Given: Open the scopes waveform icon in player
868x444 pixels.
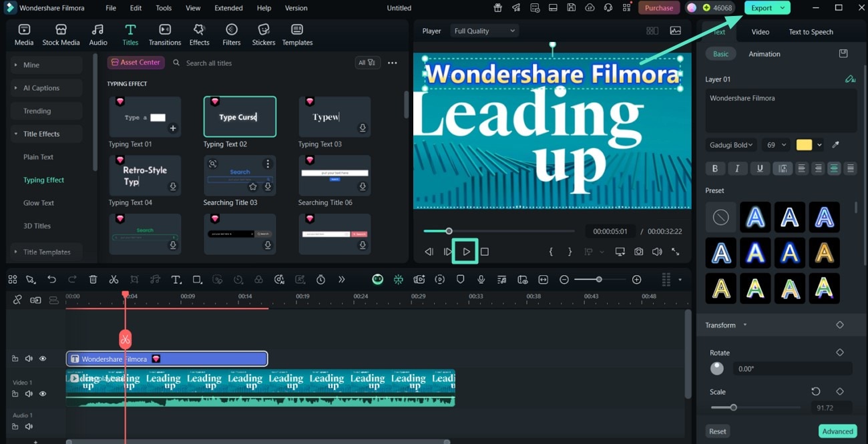Looking at the screenshot, I should (676, 31).
